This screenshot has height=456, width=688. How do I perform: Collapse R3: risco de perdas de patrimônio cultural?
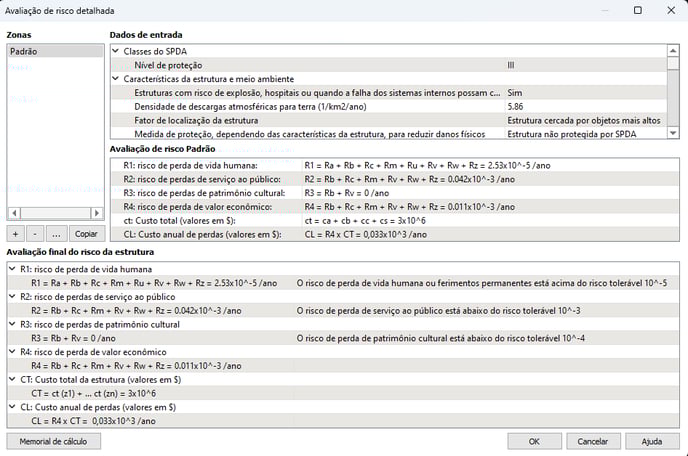(x=12, y=324)
